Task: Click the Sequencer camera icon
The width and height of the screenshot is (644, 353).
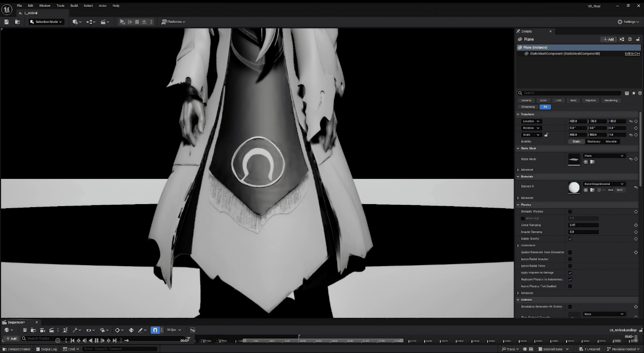Action: point(42,330)
